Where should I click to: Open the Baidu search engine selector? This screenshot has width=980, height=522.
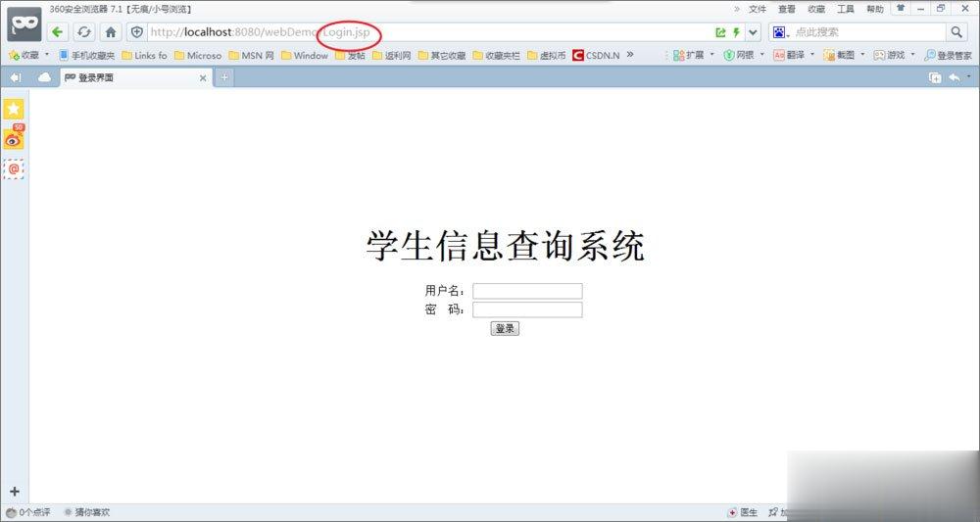point(781,32)
